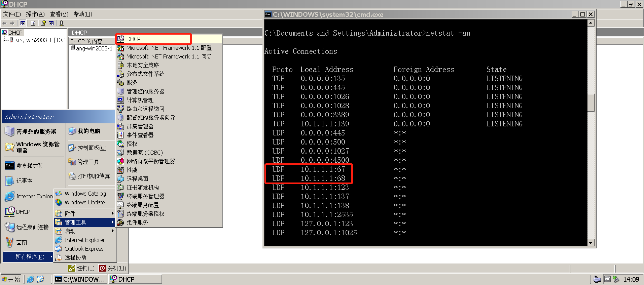This screenshot has height=285, width=644.
Task: Open Windows 资源管理器 from Start menu
Action: (x=34, y=147)
